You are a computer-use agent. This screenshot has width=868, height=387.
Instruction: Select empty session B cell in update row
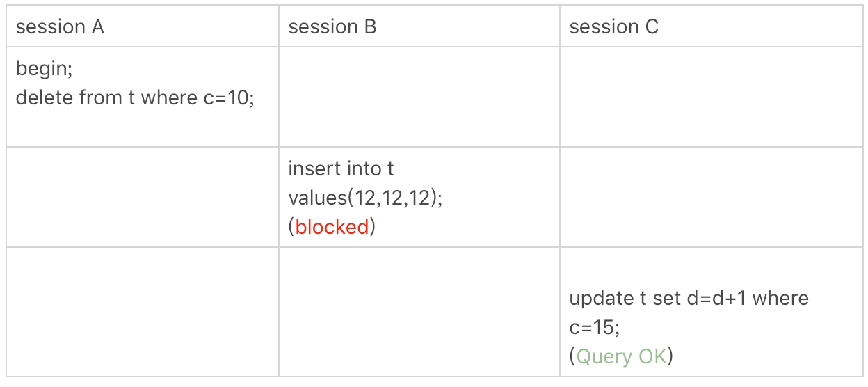pos(419,311)
